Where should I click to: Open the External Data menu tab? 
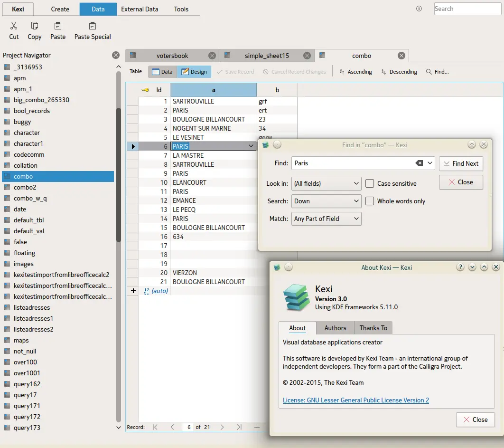140,9
